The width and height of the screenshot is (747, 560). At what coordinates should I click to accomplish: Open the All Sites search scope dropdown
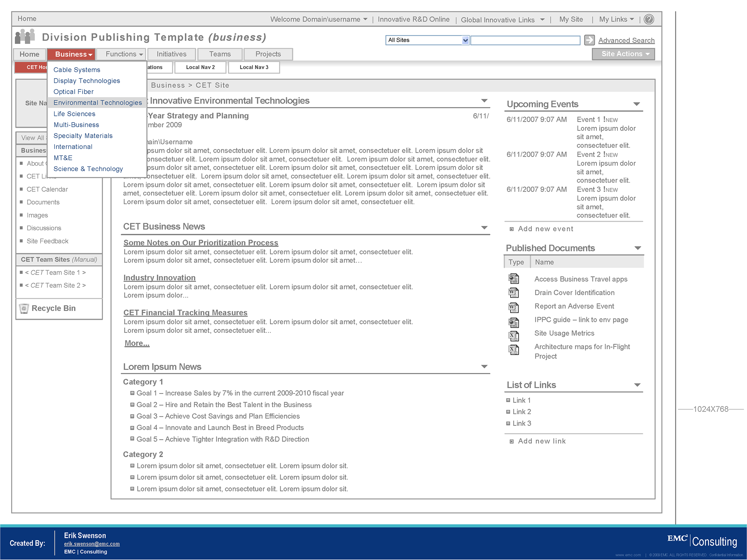click(x=465, y=40)
